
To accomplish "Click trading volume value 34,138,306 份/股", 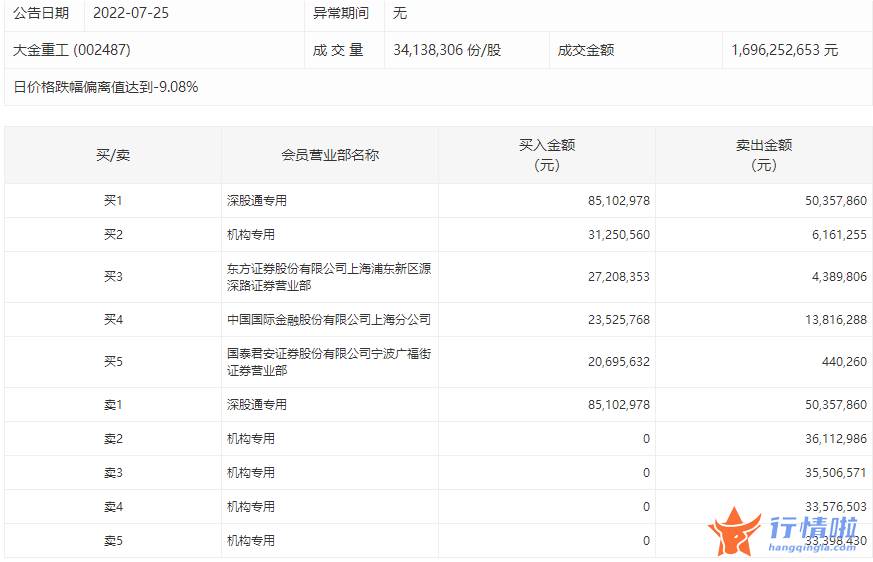I will 447,50.
